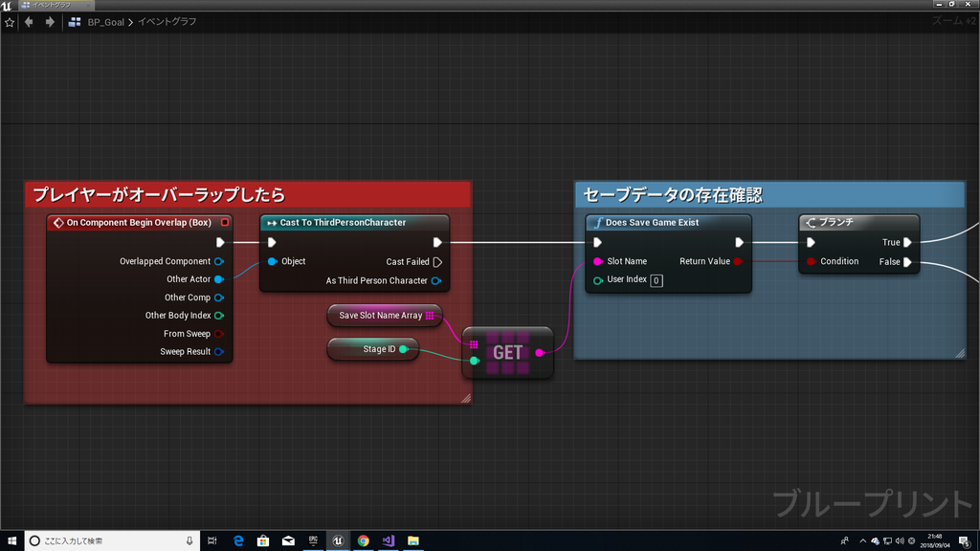Click magenta output pin on GET node
This screenshot has width=980, height=551.
(540, 353)
